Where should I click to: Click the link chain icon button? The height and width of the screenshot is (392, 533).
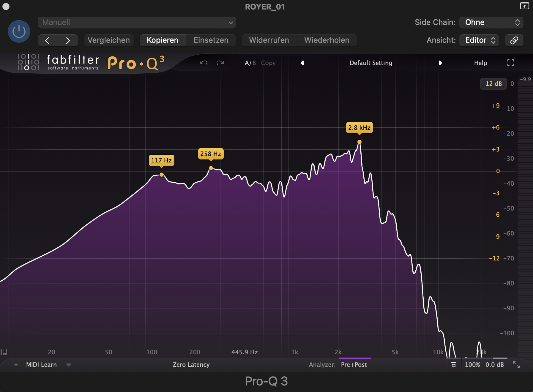[x=514, y=40]
